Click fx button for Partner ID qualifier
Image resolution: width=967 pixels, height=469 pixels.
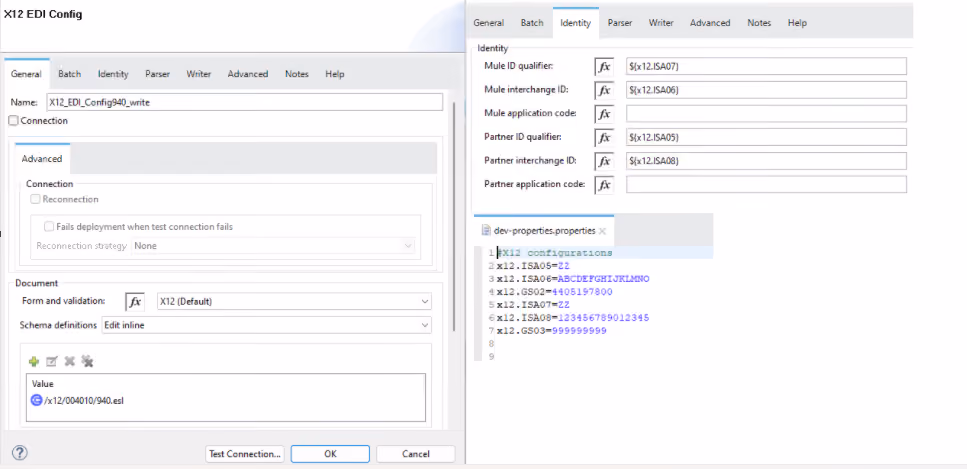[x=604, y=137]
